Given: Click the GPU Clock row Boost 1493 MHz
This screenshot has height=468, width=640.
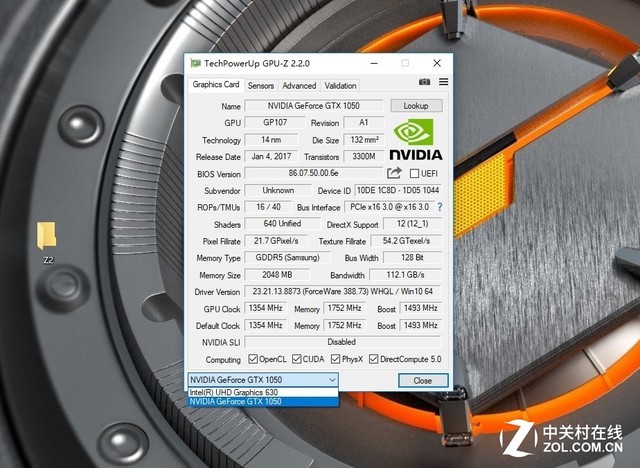Looking at the screenshot, I should tap(420, 308).
